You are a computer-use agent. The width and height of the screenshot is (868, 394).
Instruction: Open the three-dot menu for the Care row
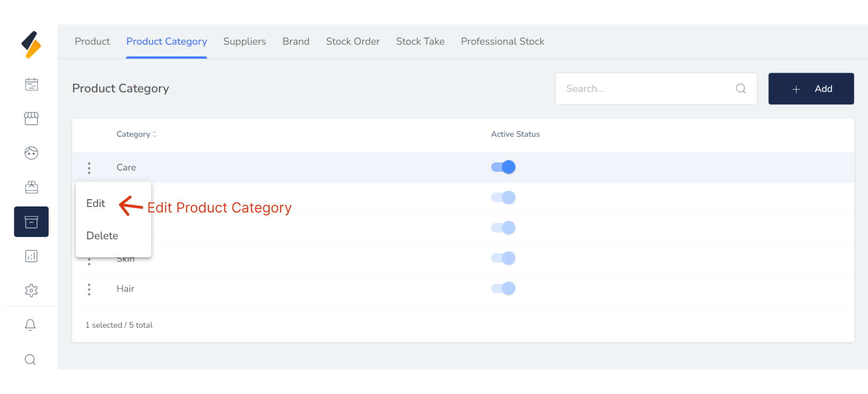point(89,168)
